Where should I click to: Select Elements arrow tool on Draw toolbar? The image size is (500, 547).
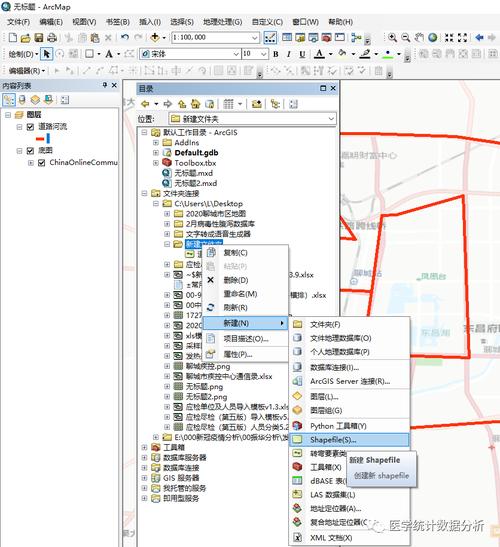46,54
